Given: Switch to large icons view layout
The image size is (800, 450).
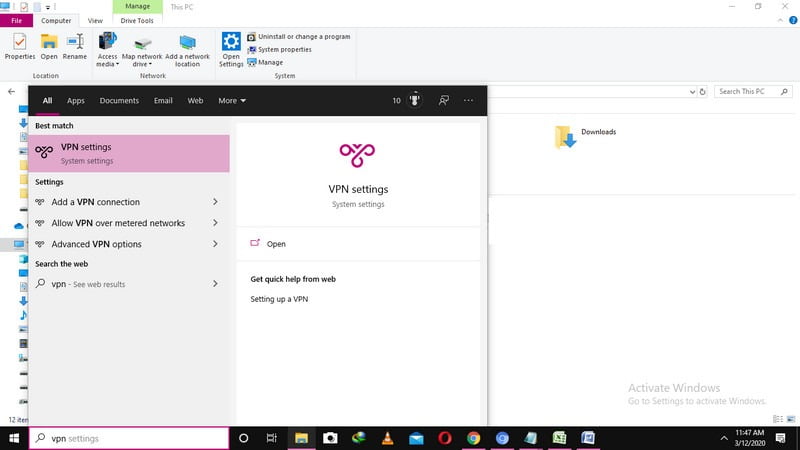Looking at the screenshot, I should pos(791,419).
